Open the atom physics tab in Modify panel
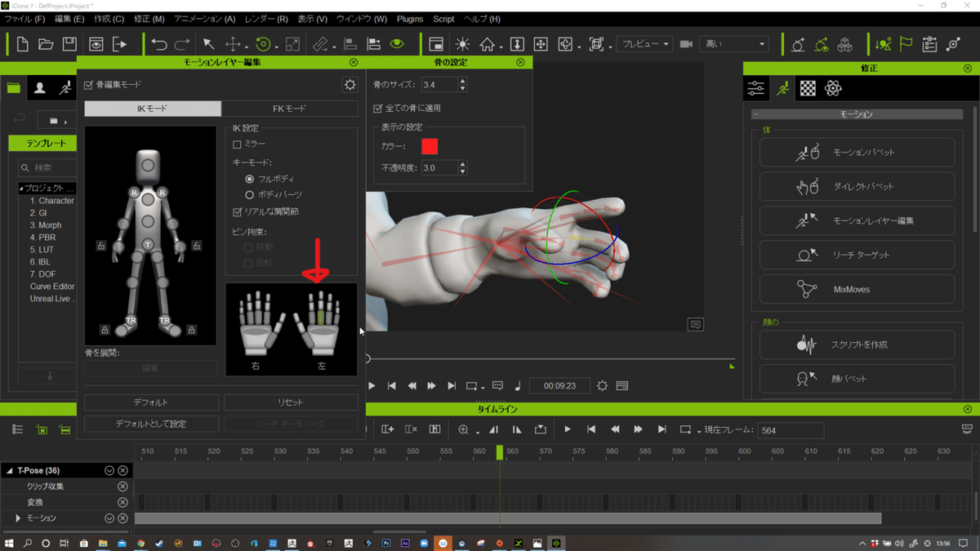This screenshot has height=551, width=980. (833, 88)
